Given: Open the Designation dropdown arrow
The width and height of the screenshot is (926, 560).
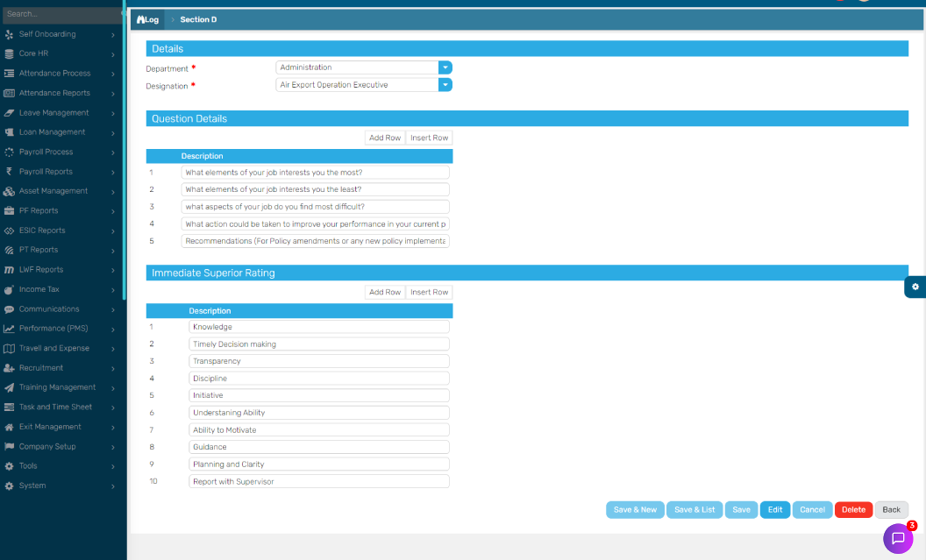Looking at the screenshot, I should pyautogui.click(x=445, y=85).
